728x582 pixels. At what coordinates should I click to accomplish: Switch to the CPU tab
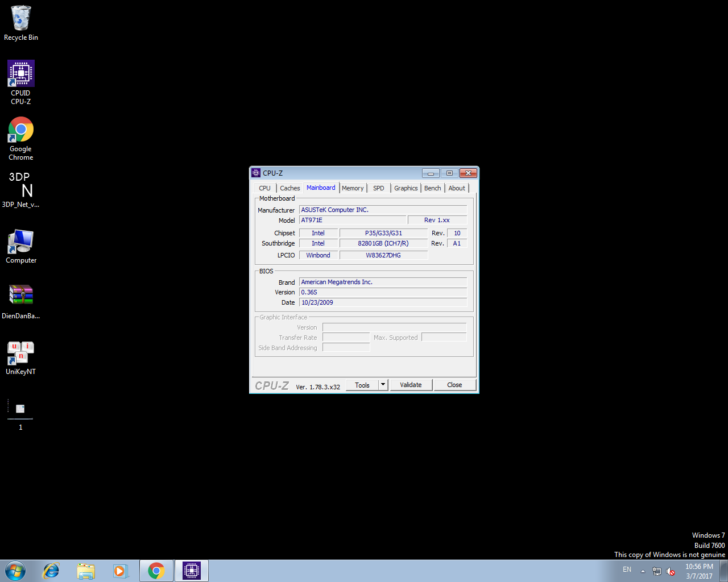pos(265,188)
